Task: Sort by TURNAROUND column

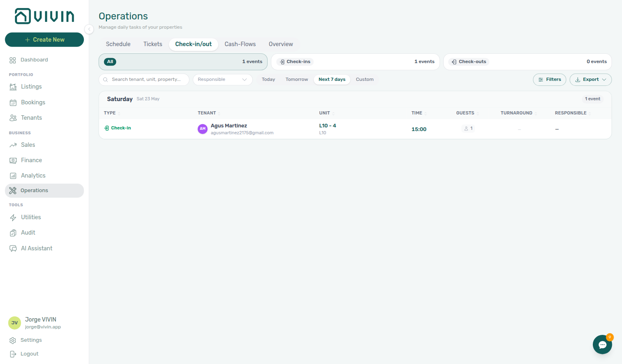Action: point(519,113)
